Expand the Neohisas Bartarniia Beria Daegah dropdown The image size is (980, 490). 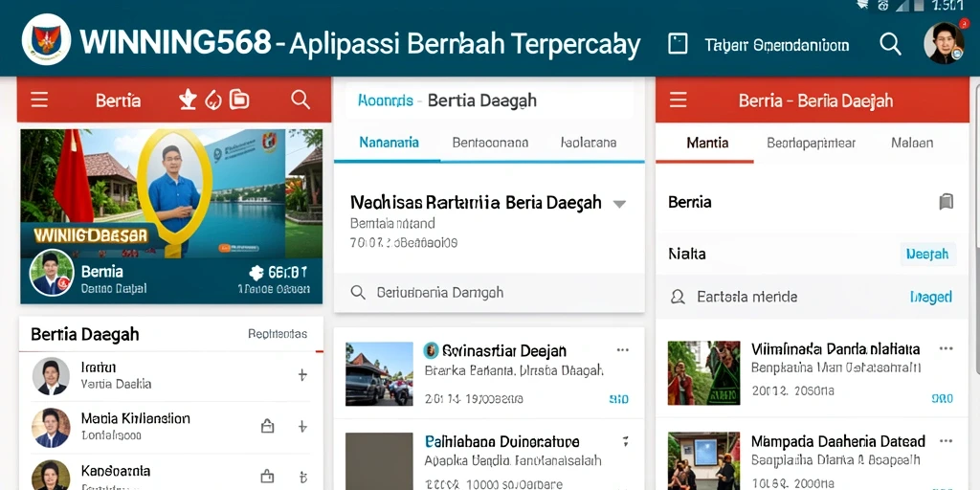coord(619,204)
